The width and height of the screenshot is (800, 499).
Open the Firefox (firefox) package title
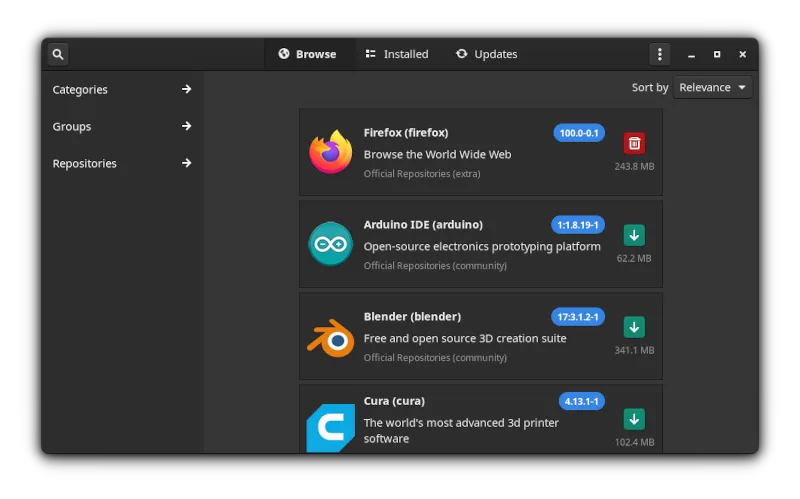(406, 133)
